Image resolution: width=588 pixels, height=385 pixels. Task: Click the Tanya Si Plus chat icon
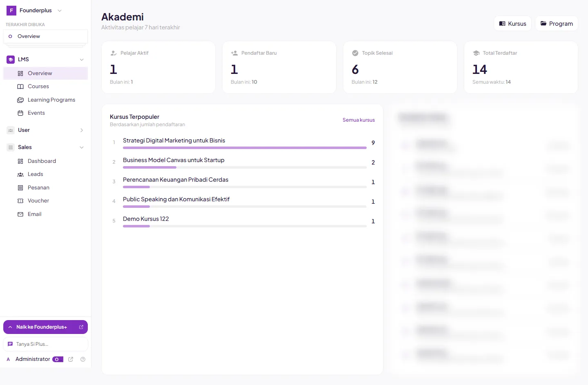pyautogui.click(x=10, y=344)
